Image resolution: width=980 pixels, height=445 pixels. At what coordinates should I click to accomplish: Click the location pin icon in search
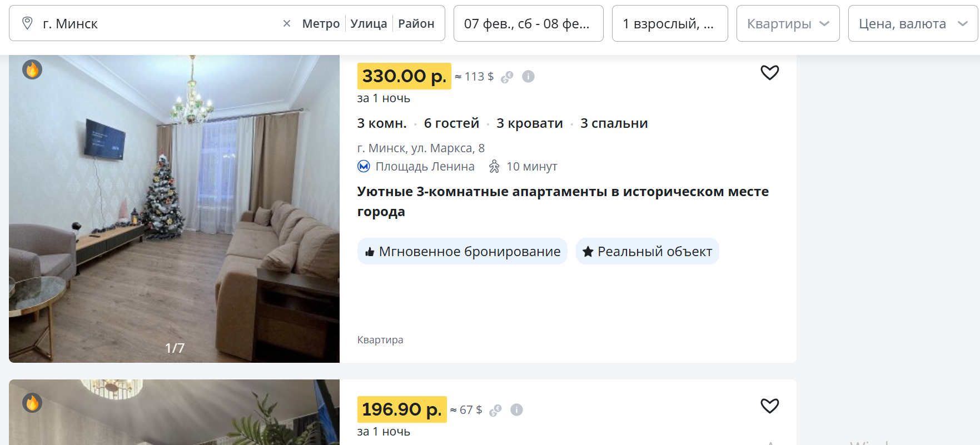(27, 23)
